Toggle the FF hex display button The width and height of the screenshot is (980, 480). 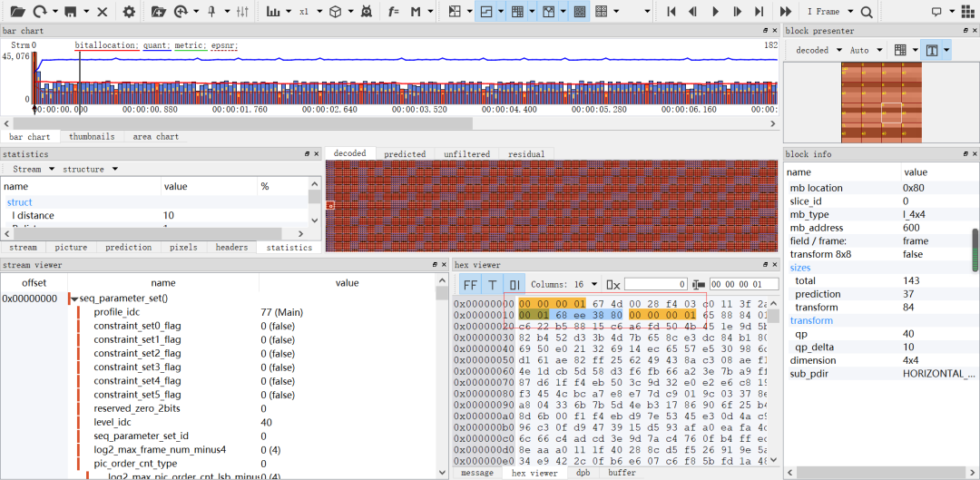click(x=470, y=284)
